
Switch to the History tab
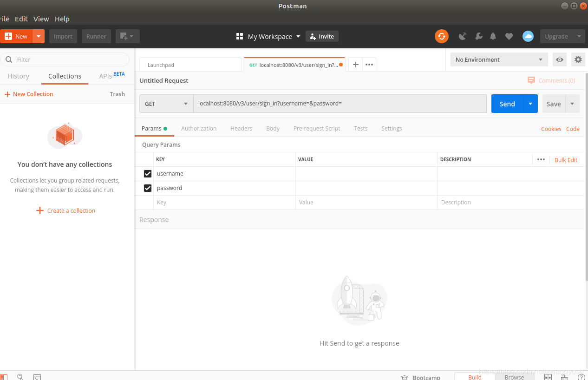18,76
